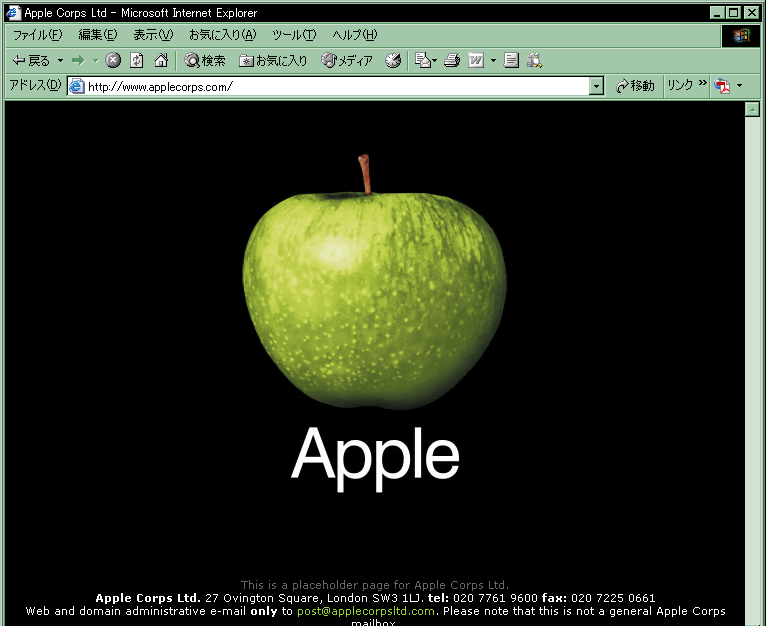Click the History clock icon
This screenshot has width=766, height=626.
click(x=393, y=61)
